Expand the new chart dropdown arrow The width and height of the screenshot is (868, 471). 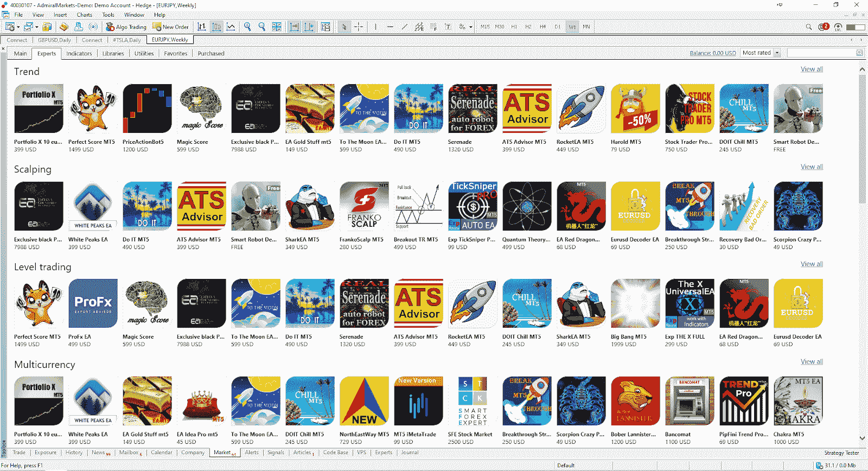pos(18,27)
